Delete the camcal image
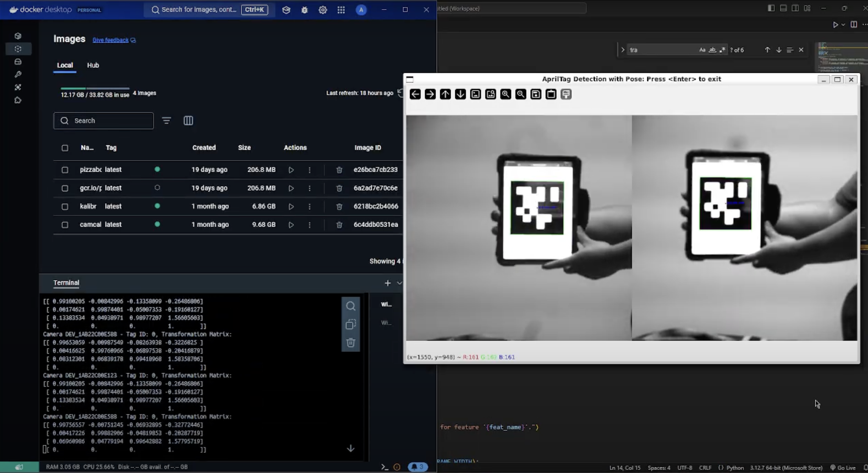 tap(339, 225)
